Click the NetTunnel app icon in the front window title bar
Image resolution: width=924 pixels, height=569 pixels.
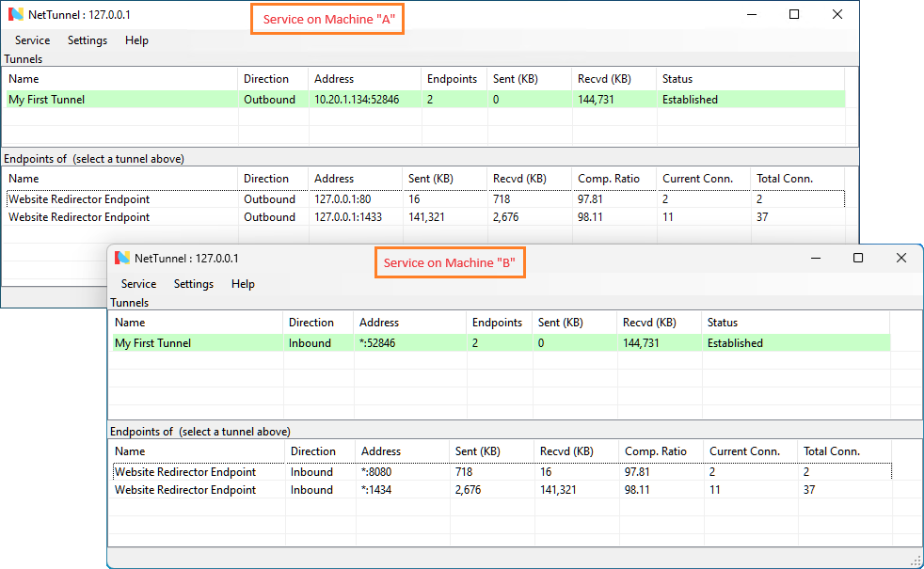pos(122,258)
